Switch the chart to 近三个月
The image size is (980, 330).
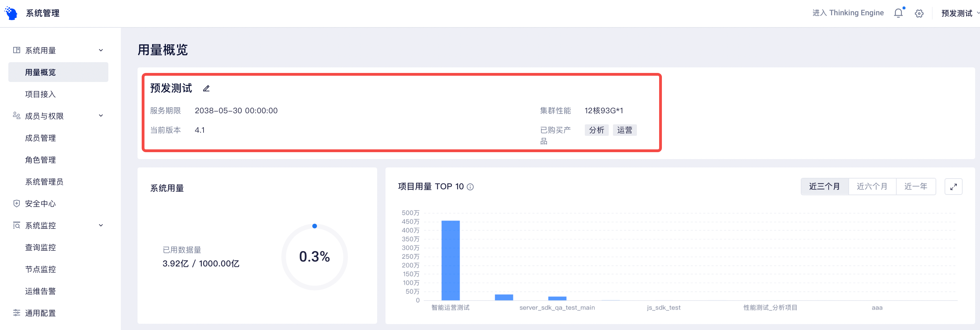[824, 187]
